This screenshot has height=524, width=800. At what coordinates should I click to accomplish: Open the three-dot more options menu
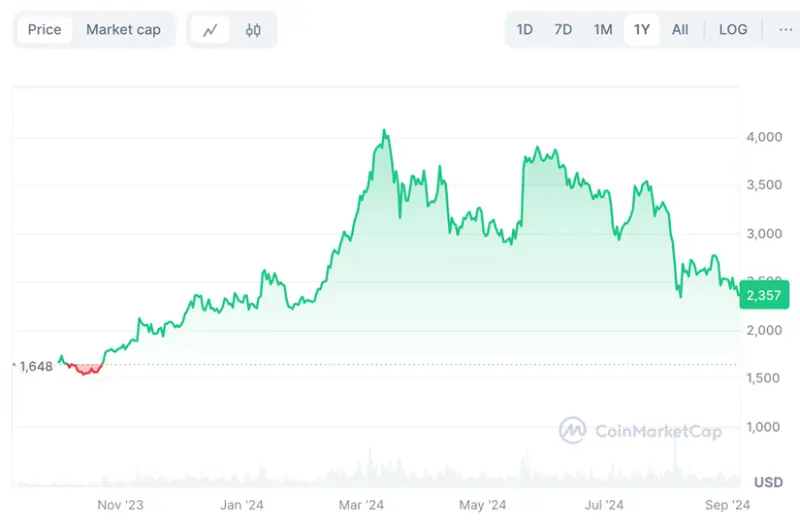(785, 30)
